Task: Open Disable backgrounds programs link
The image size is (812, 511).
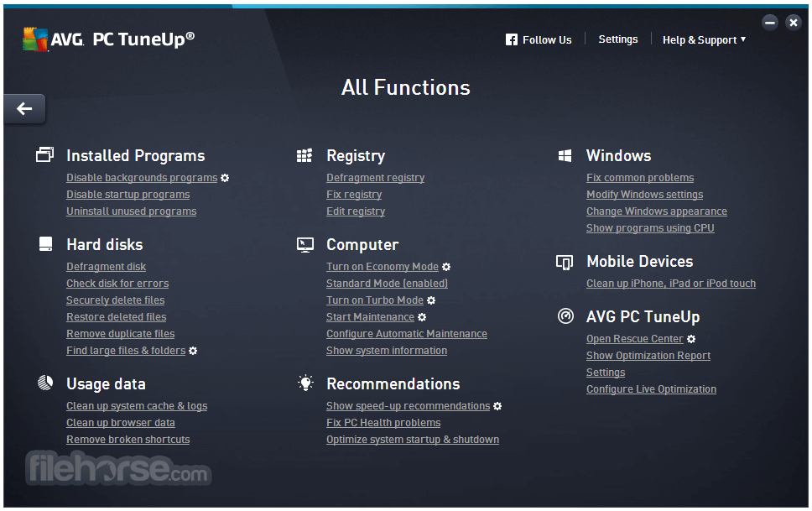Action: (142, 178)
